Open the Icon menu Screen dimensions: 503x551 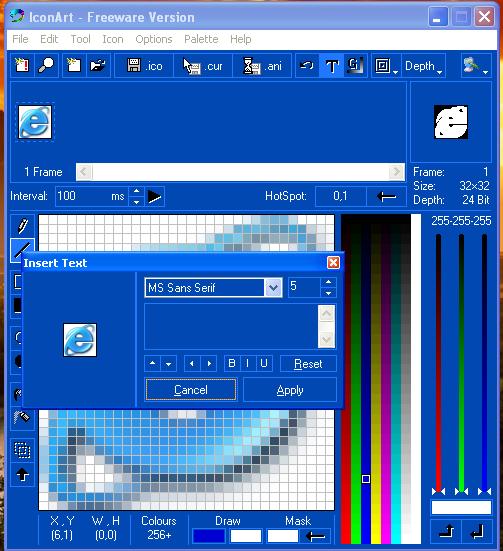coord(113,39)
